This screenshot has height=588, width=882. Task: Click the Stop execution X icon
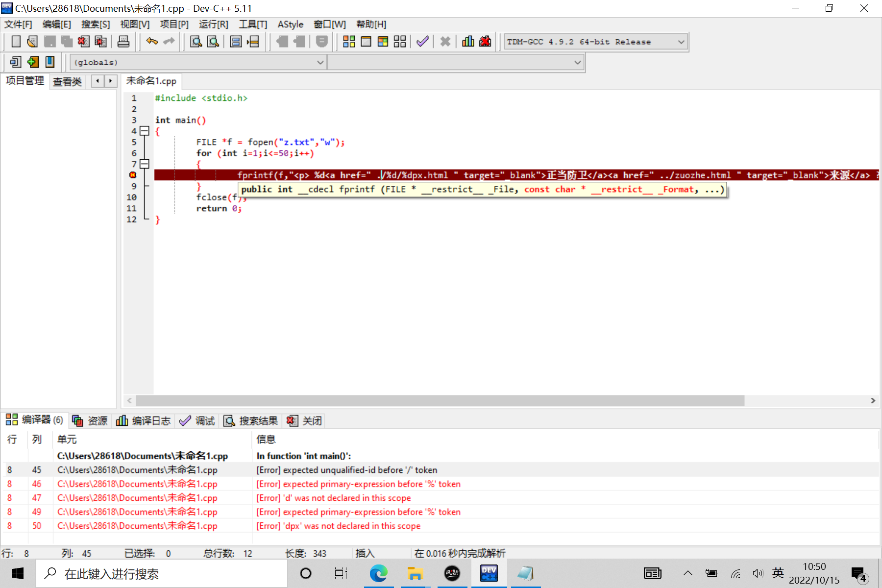point(445,42)
